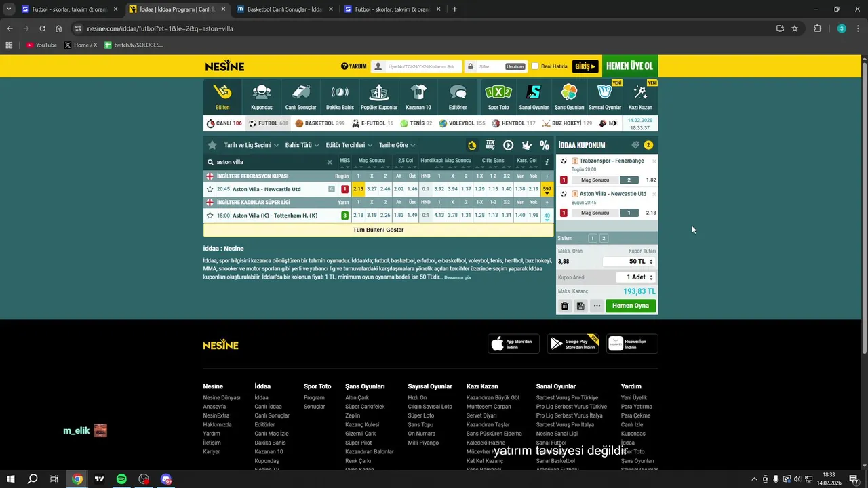Click the GİRİŞ login button

(x=585, y=66)
